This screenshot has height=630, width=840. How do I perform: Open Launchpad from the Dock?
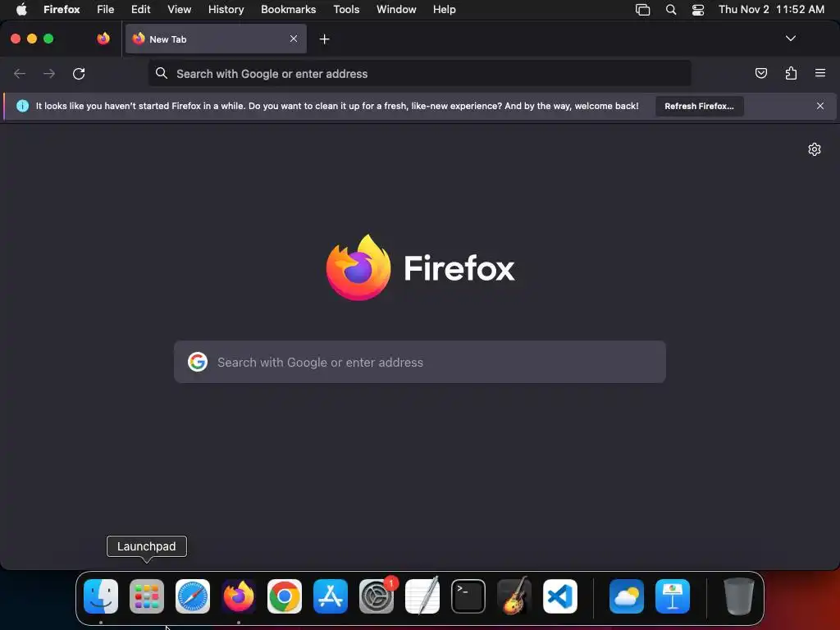147,596
